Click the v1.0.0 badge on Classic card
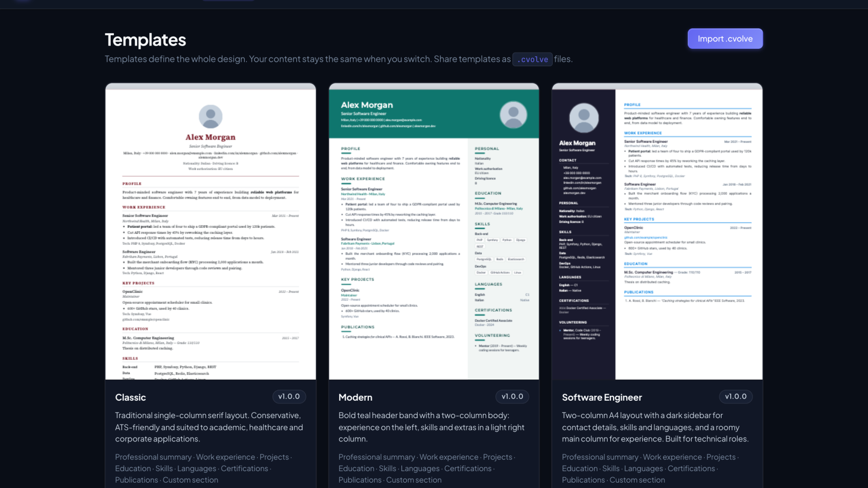 click(x=289, y=397)
